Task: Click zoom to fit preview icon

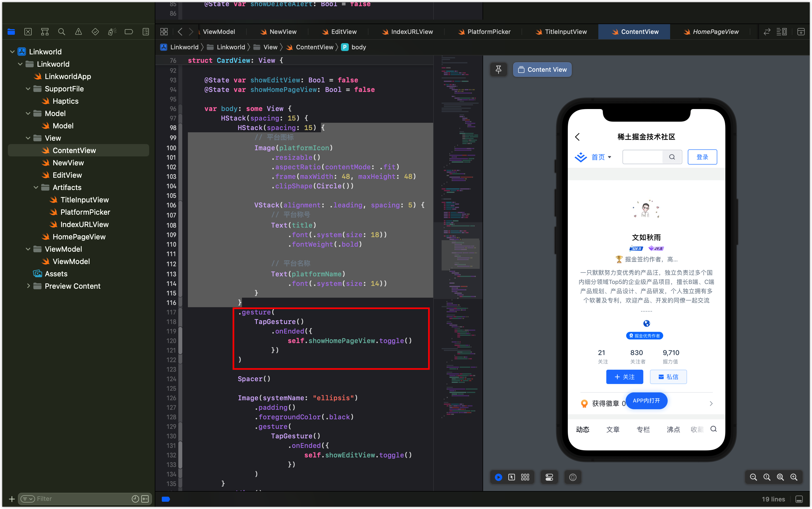Action: [x=780, y=477]
